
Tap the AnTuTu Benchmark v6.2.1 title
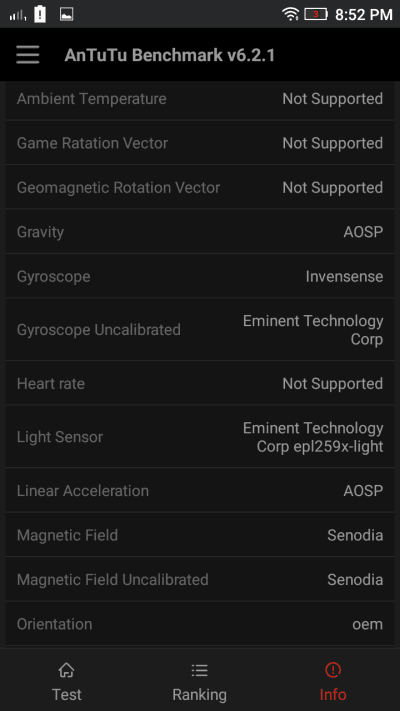[x=170, y=55]
